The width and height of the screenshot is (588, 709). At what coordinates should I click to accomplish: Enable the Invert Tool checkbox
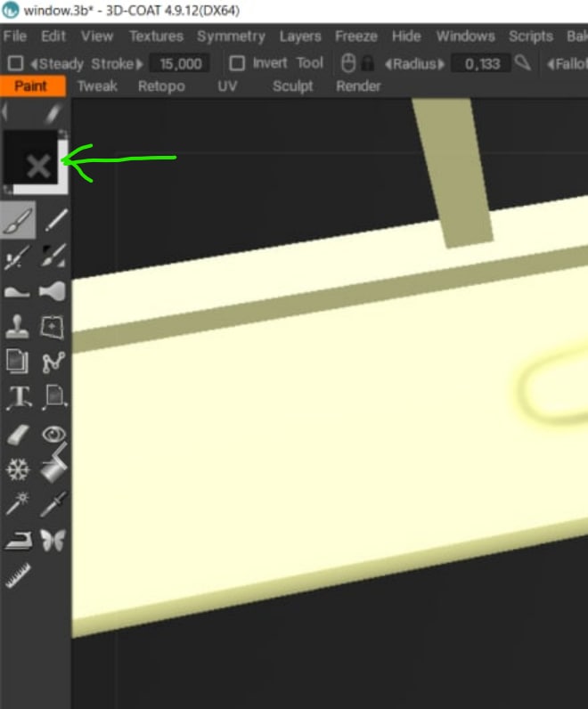[237, 63]
